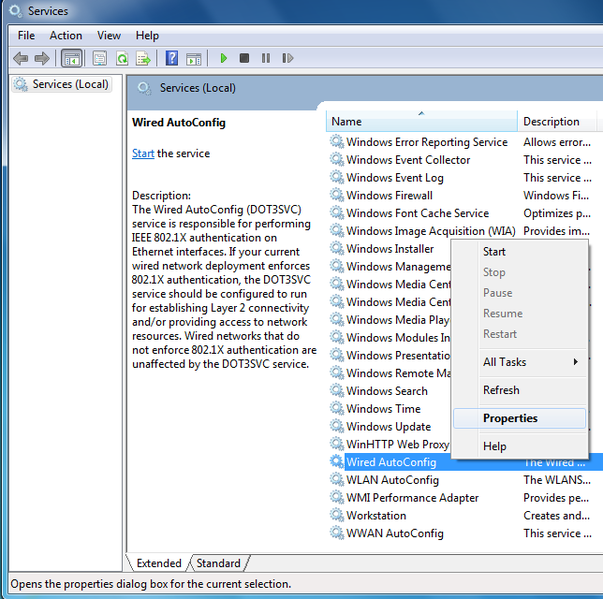Screen dimensions: 603x599
Task: Open the File menu
Action: coord(26,35)
